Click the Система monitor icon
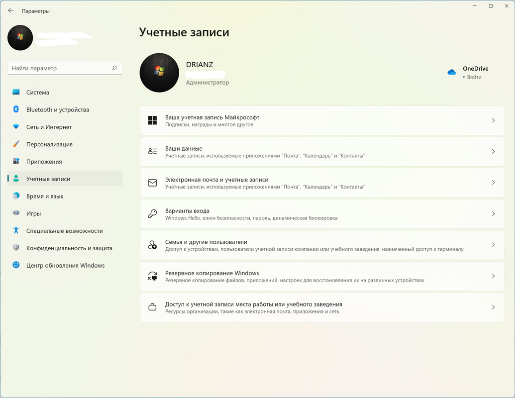Viewport: 532px width, 398px height. tap(16, 92)
